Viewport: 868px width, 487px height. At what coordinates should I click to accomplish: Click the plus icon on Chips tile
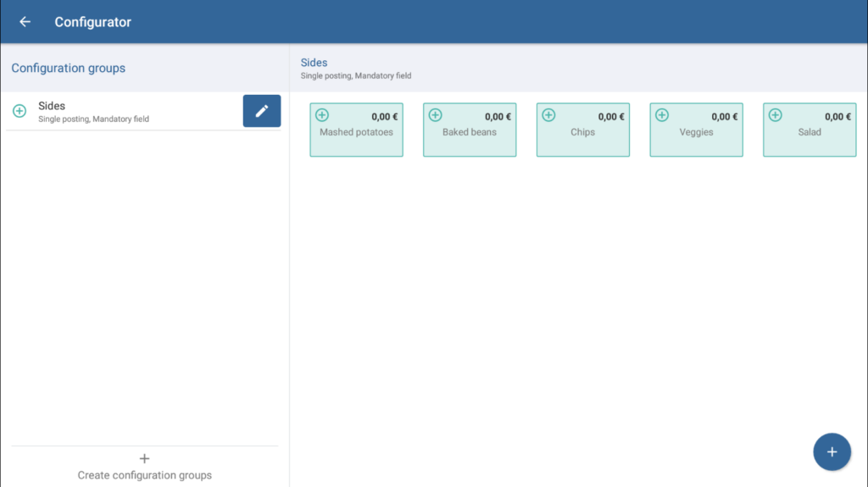pos(548,115)
